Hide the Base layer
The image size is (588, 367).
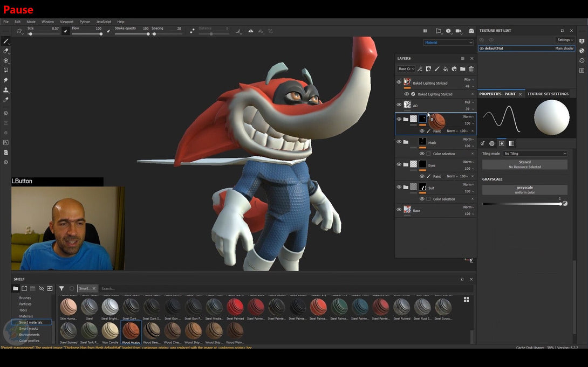pos(399,210)
